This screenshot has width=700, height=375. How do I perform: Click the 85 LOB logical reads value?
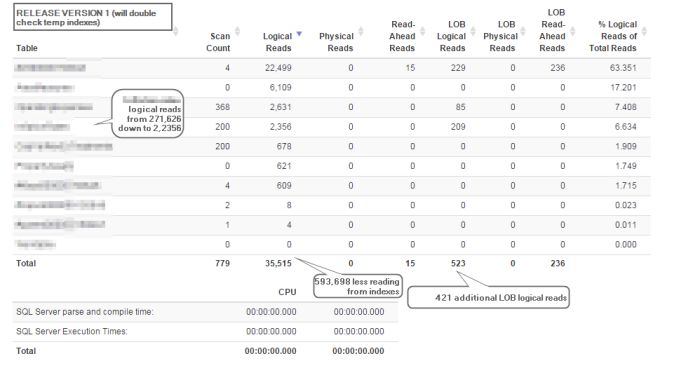(461, 107)
